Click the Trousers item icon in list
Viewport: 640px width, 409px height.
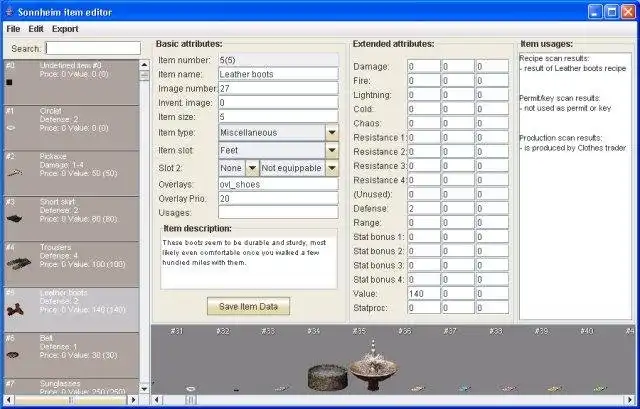tap(18, 263)
